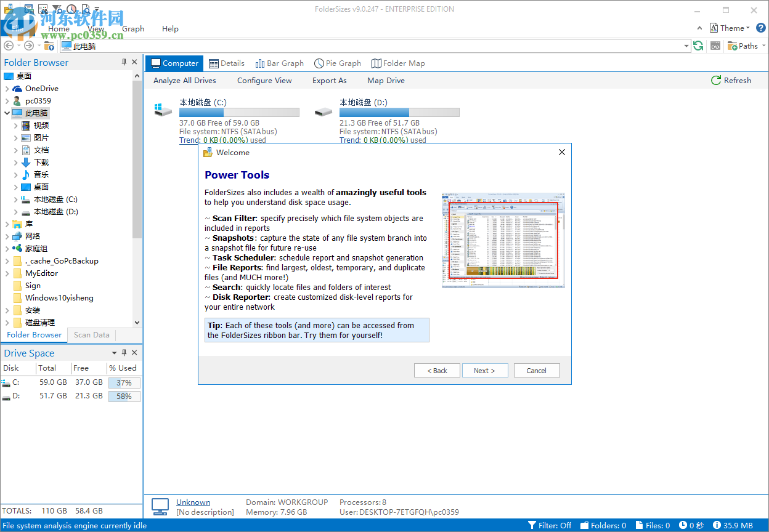Viewport: 769px width, 532px height.
Task: Click the info icon showing 35.9 MB
Action: 718,525
